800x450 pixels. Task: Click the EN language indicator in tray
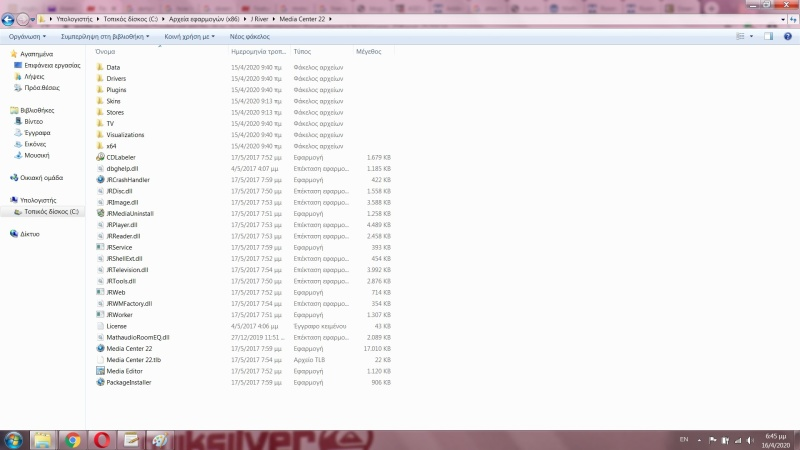[x=684, y=439]
